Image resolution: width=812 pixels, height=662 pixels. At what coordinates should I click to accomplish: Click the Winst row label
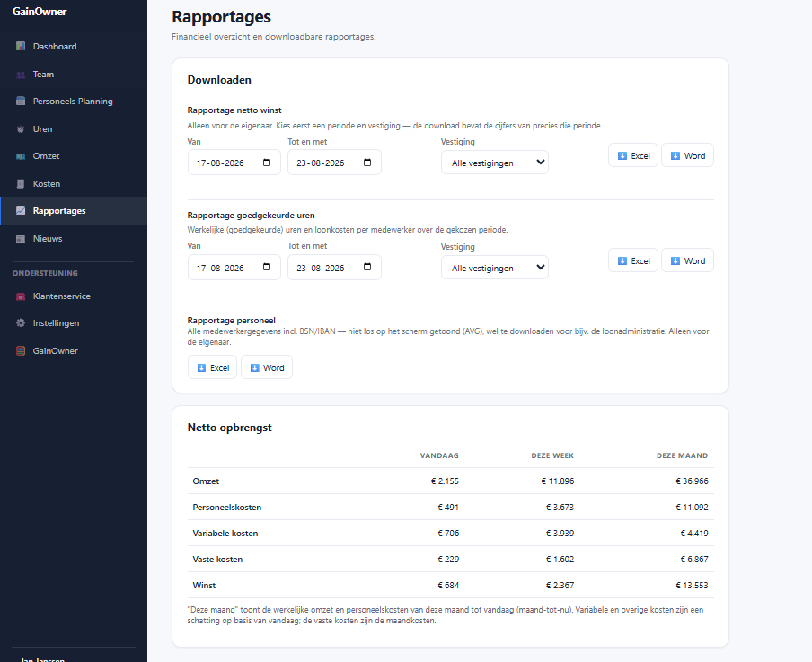tap(204, 585)
